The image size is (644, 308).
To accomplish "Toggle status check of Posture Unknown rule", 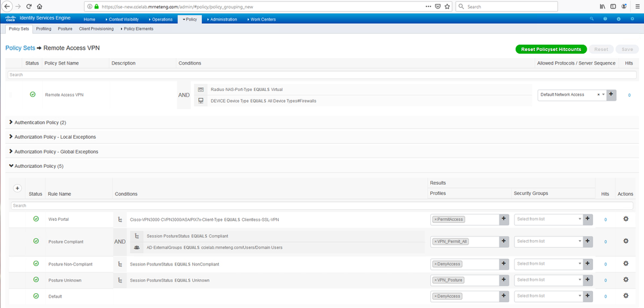I will point(35,280).
